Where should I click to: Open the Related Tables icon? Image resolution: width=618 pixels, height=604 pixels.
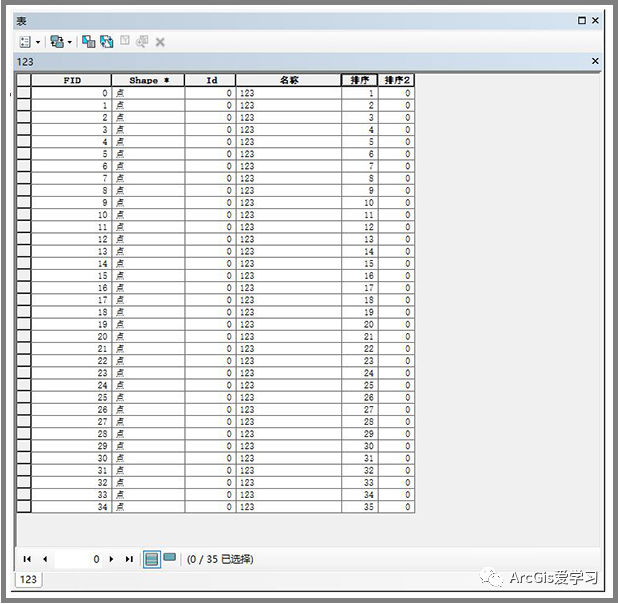pyautogui.click(x=57, y=42)
